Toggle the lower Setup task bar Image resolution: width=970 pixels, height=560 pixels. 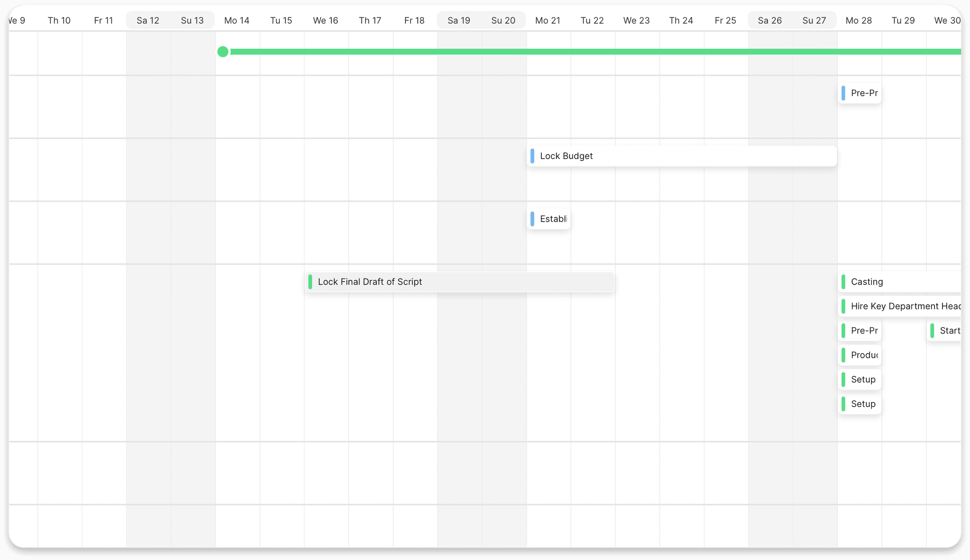tap(860, 404)
